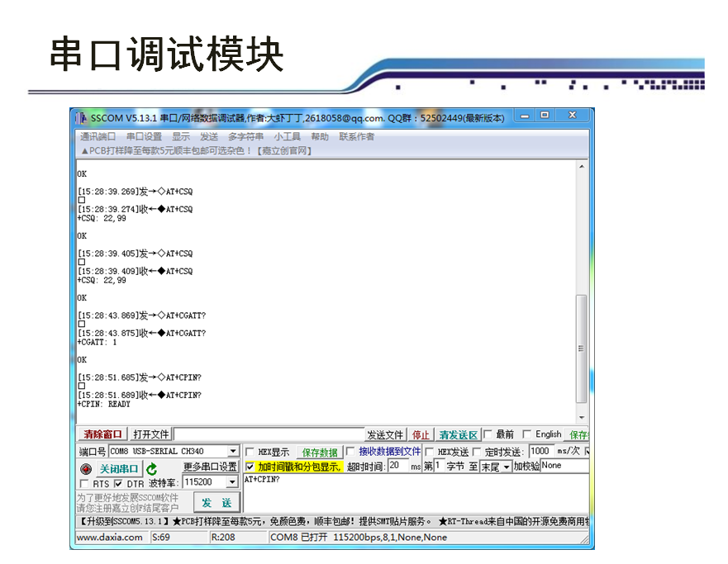This screenshot has height=564, width=728.
Task: Click the red record indicator icon
Action: click(86, 469)
